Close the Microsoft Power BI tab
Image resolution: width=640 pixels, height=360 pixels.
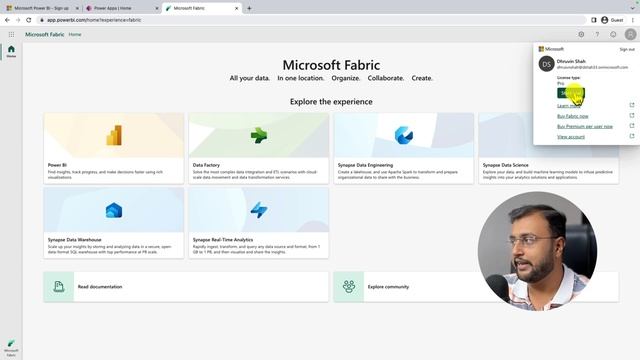[x=77, y=8]
